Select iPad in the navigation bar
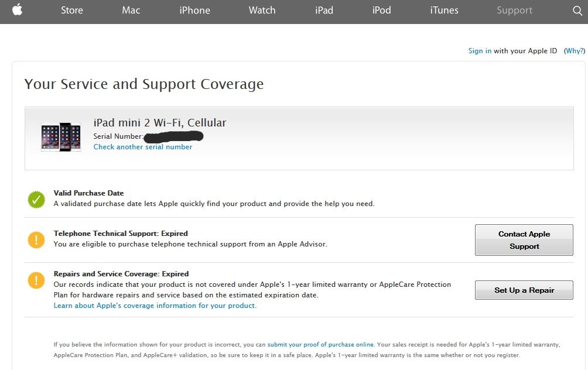This screenshot has width=588, height=370. coord(324,10)
